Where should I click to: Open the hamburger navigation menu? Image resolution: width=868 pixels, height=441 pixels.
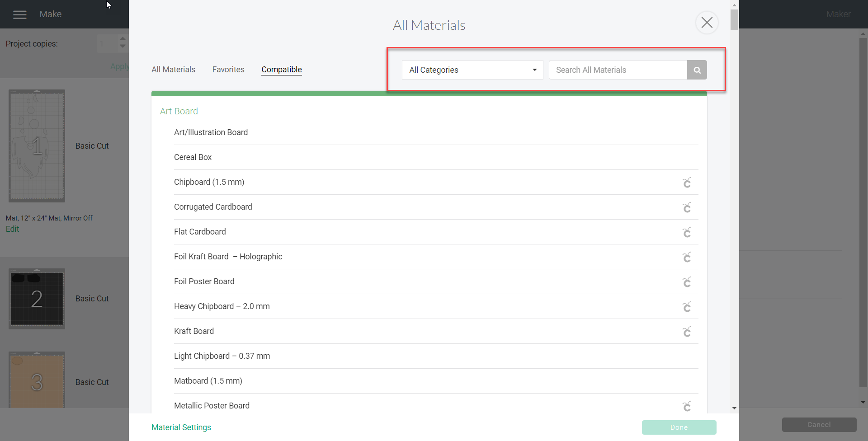tap(20, 14)
